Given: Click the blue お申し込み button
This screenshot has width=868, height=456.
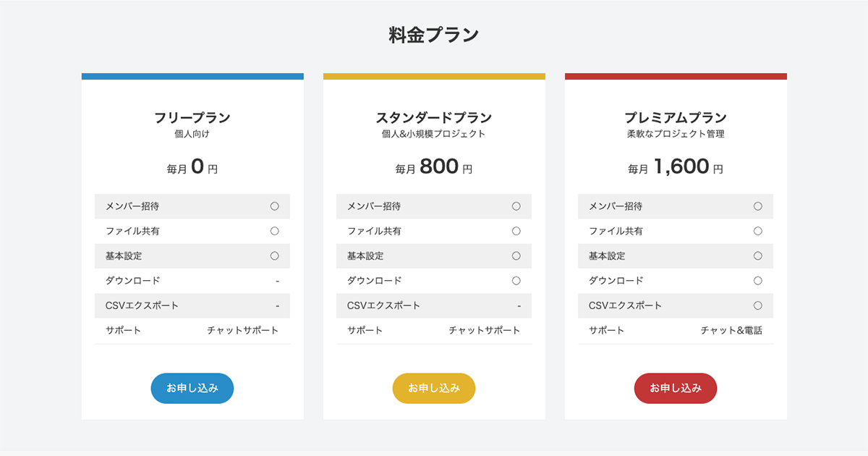Looking at the screenshot, I should [192, 388].
